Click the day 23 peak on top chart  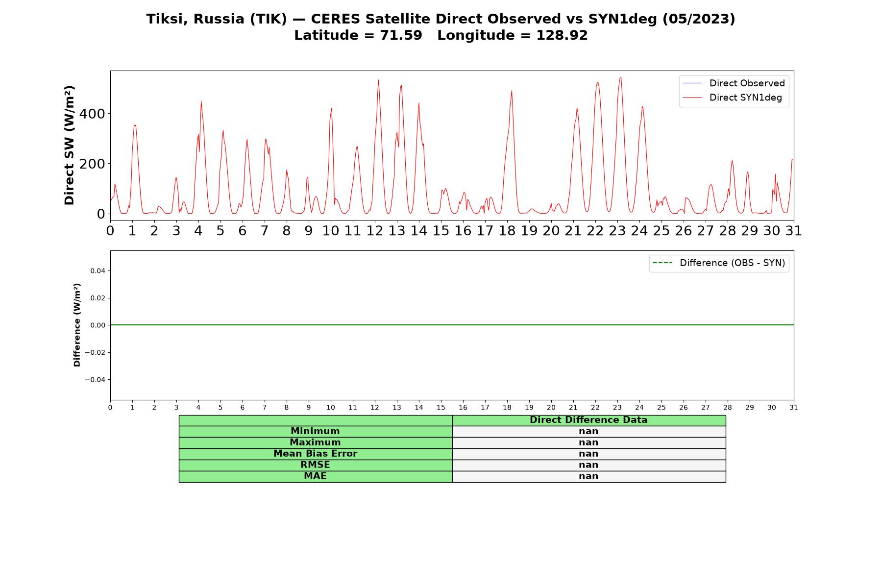coord(620,77)
